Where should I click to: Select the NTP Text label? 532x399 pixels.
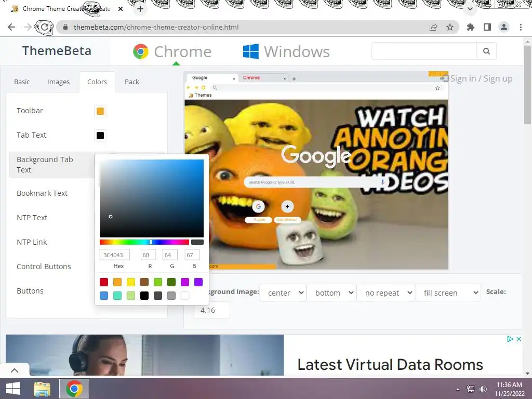coord(32,218)
